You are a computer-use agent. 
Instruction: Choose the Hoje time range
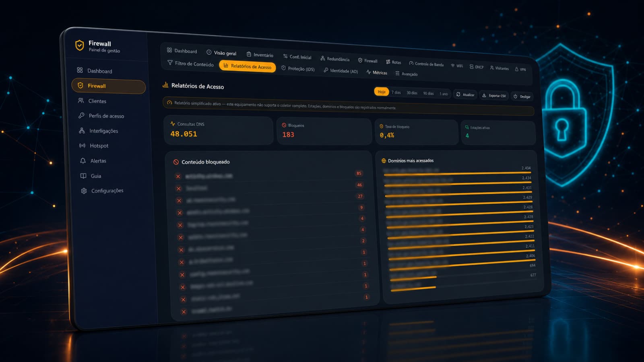[x=381, y=92]
